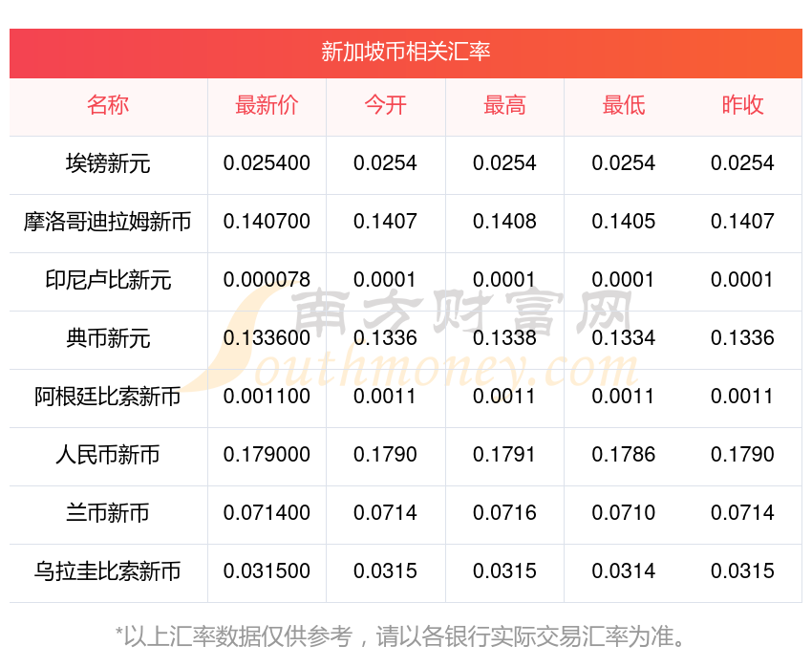Click 乌拉圭比索新币 lowest value 0.0314
This screenshot has width=812, height=667.
pos(624,571)
